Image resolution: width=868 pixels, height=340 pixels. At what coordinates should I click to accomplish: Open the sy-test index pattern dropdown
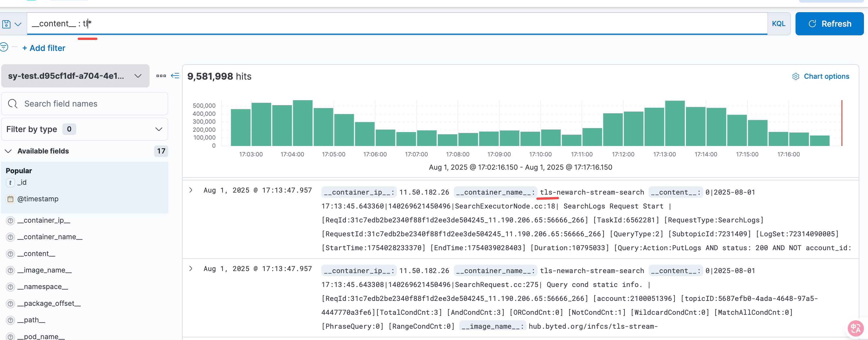point(75,76)
